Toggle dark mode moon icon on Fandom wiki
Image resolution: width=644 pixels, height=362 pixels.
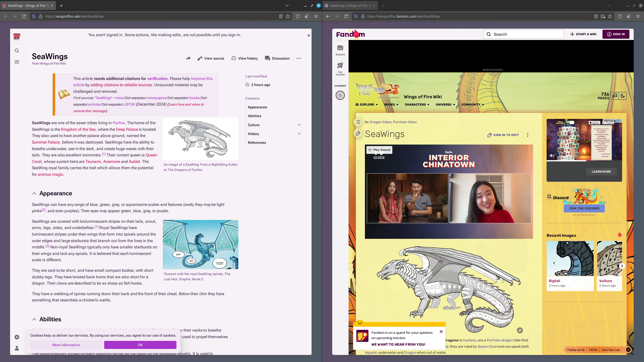click(623, 96)
